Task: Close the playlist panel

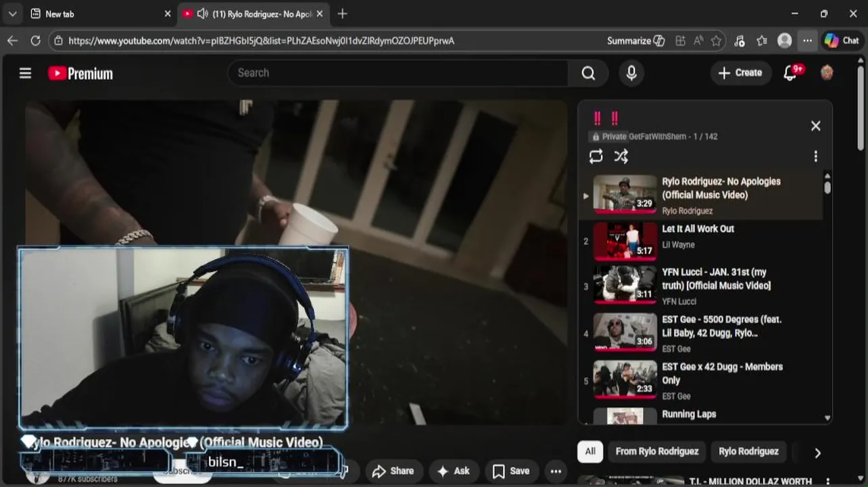Action: [x=815, y=126]
